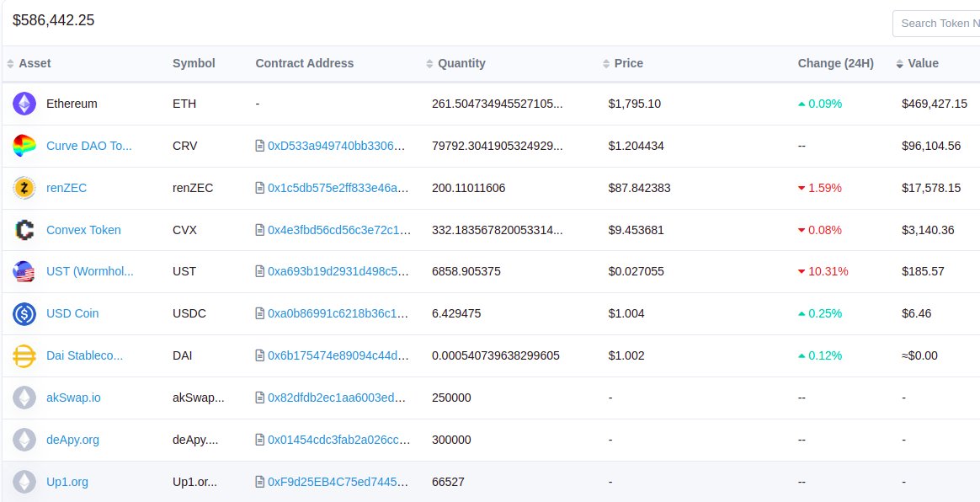Image resolution: width=980 pixels, height=502 pixels.
Task: Click the ETH symbol cell
Action: [x=184, y=104]
